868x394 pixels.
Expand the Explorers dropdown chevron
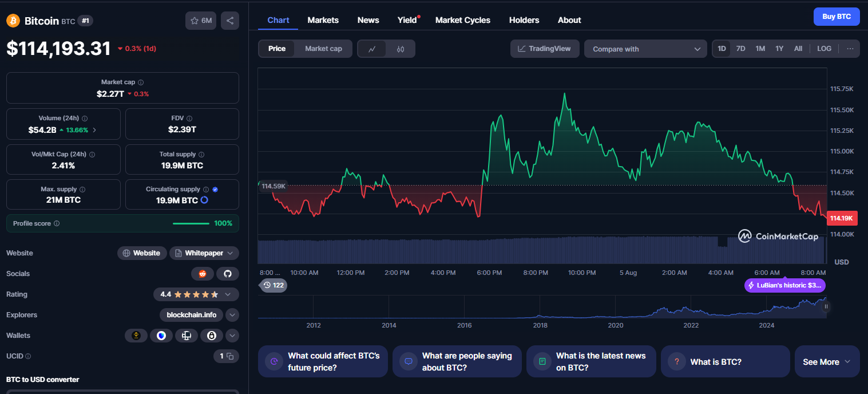click(232, 315)
